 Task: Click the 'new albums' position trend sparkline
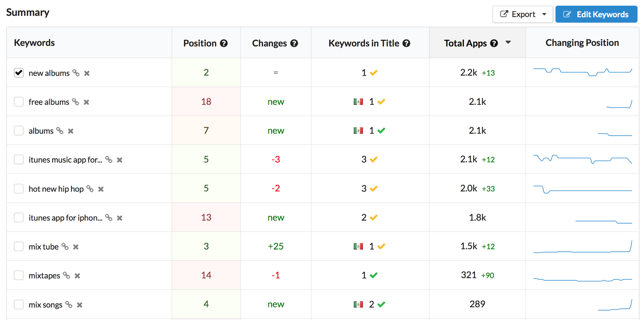point(582,72)
